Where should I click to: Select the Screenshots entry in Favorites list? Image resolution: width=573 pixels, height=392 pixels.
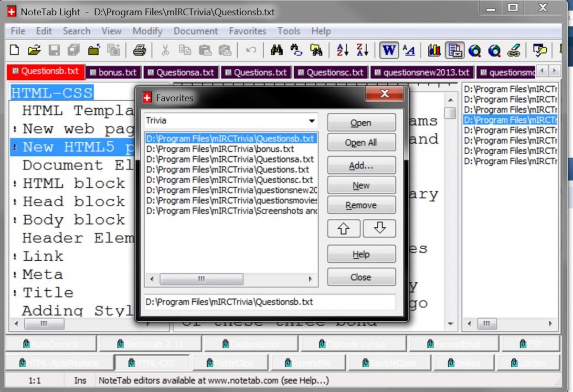coord(232,211)
